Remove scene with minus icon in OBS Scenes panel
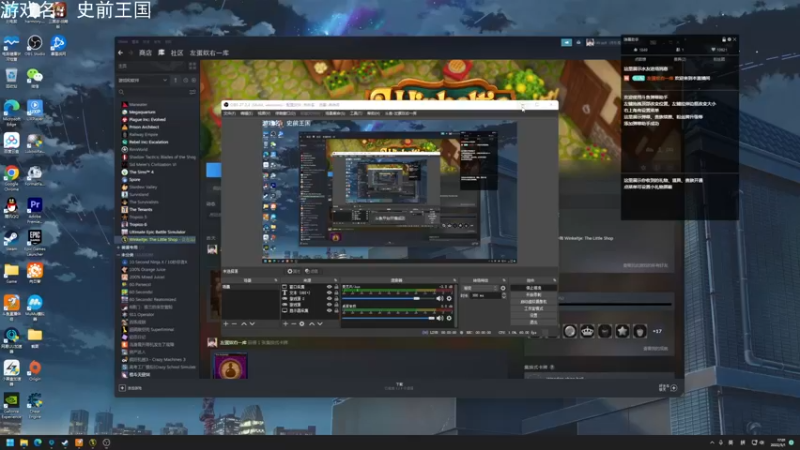This screenshot has width=800, height=450. [234, 323]
